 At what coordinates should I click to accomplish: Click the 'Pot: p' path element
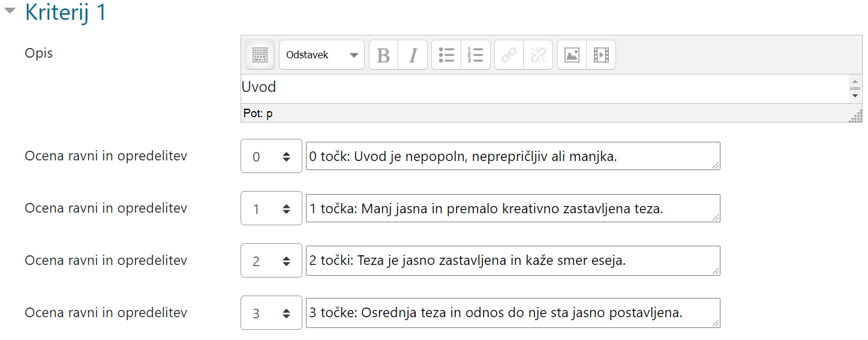258,113
